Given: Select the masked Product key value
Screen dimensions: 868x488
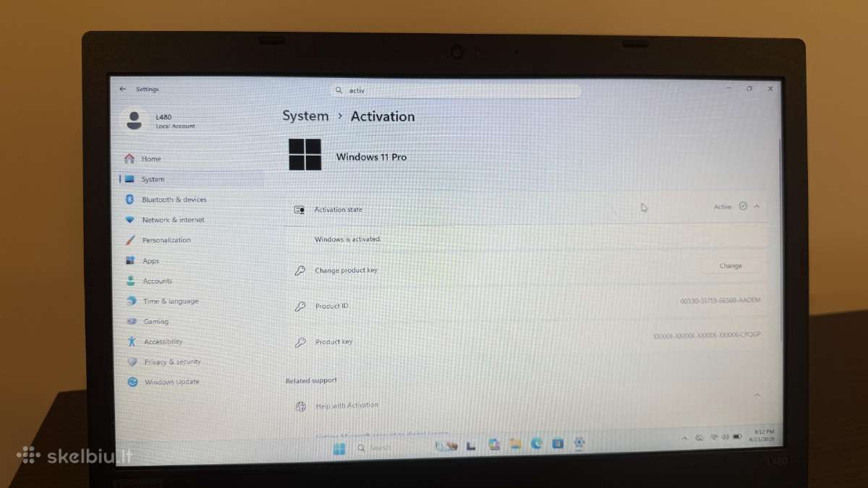Looking at the screenshot, I should click(707, 335).
